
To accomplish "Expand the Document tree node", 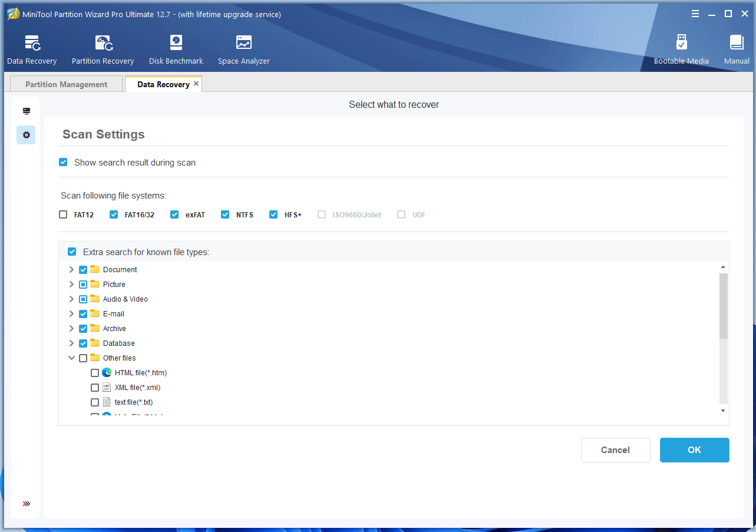I will 71,269.
